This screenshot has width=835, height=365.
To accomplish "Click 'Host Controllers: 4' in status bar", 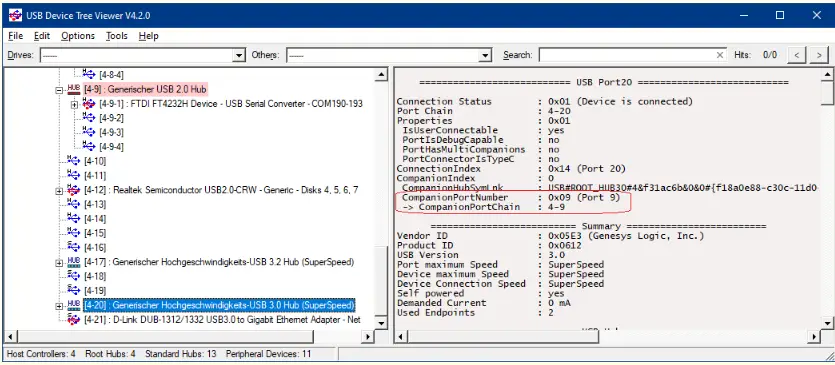I will point(40,354).
